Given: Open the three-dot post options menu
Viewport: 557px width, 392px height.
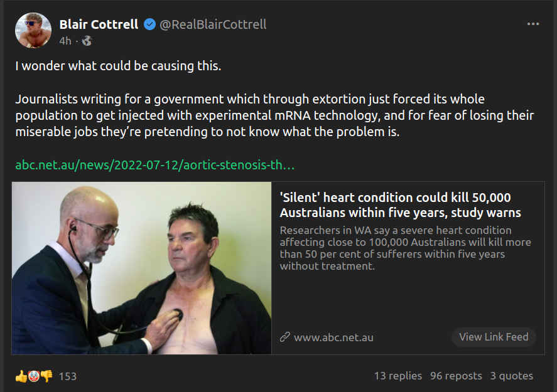Looking at the screenshot, I should click(533, 24).
